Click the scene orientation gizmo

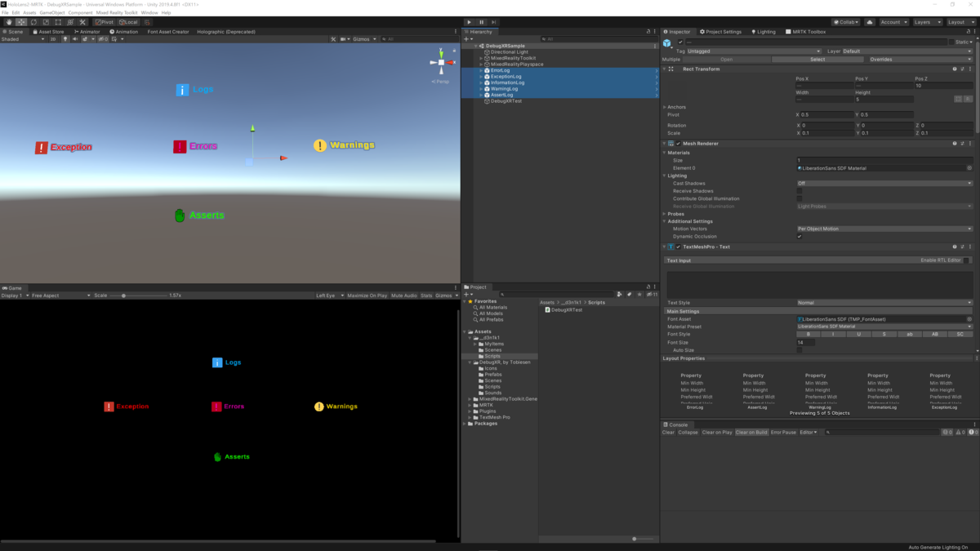[x=442, y=62]
